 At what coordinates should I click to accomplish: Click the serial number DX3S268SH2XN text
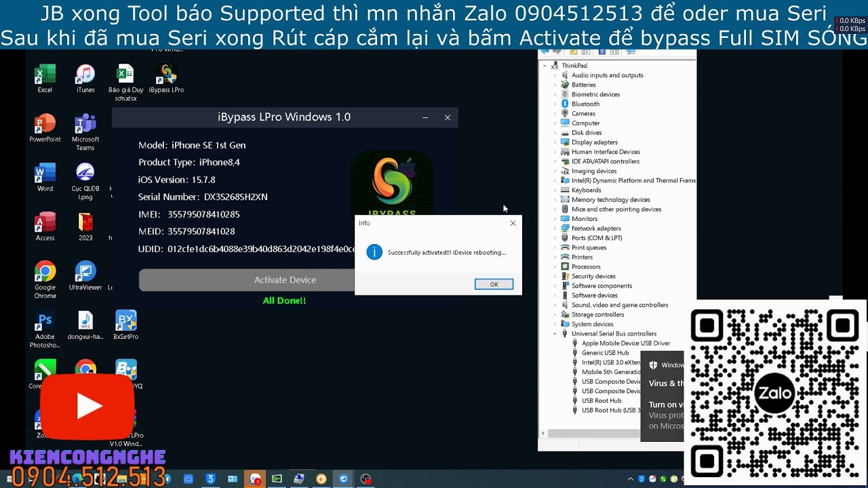235,197
